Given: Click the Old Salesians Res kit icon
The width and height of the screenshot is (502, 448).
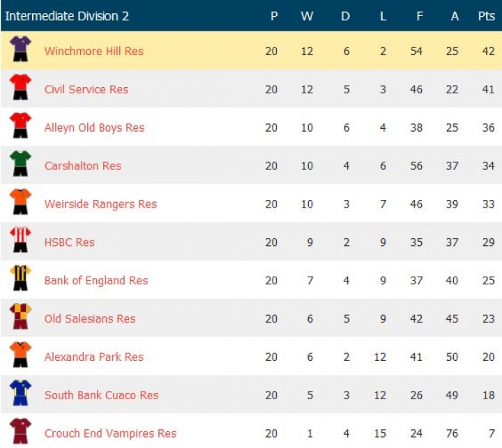Looking at the screenshot, I should [20, 318].
